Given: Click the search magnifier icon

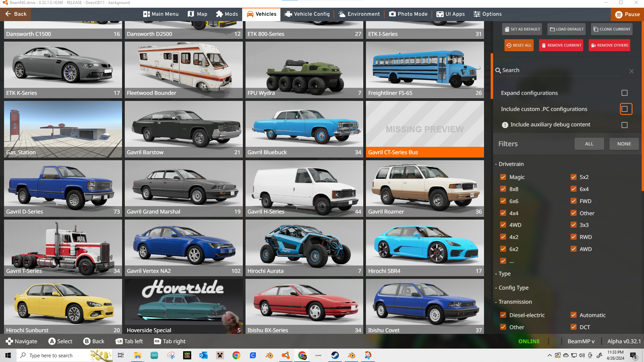Looking at the screenshot, I should click(x=498, y=70).
